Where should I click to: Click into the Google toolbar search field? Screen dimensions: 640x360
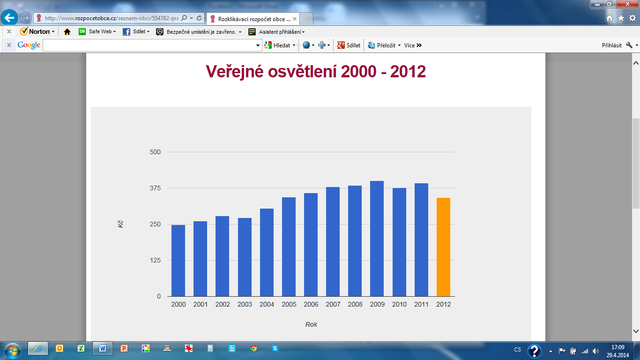click(149, 45)
